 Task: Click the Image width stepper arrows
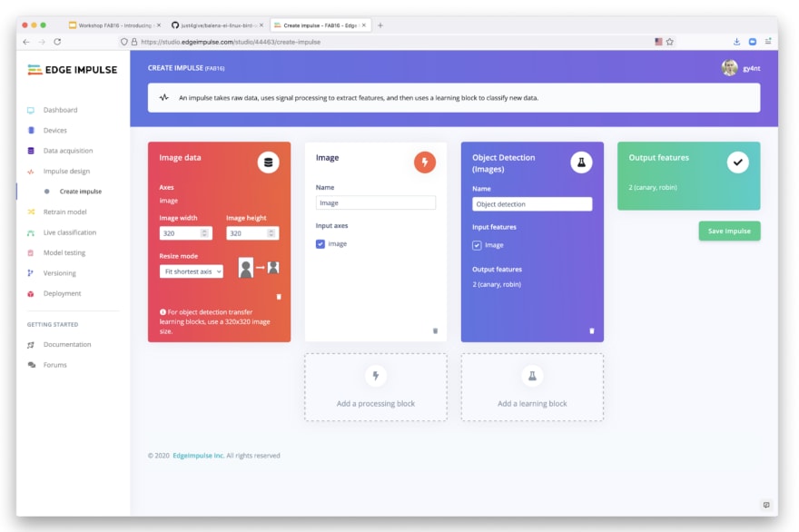pyautogui.click(x=204, y=233)
